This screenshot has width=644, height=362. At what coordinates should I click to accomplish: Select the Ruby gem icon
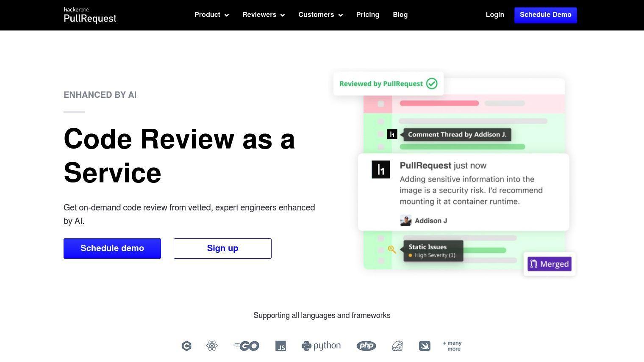(397, 346)
